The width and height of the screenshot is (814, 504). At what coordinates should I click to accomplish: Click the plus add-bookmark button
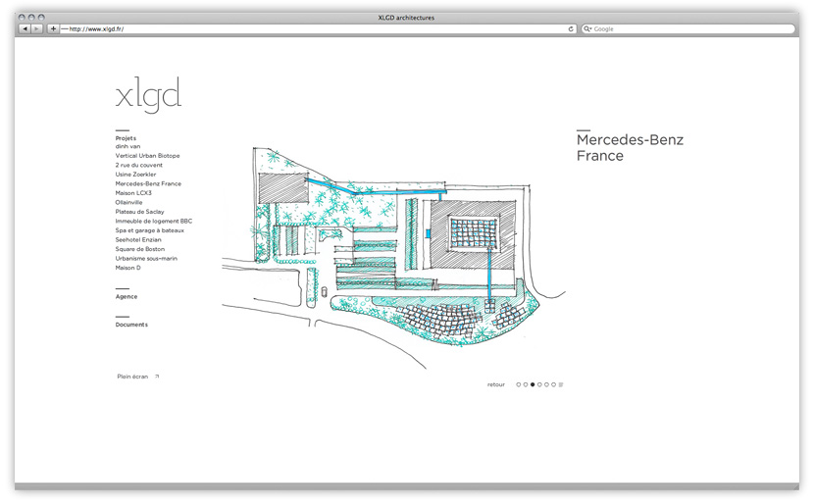(x=53, y=29)
